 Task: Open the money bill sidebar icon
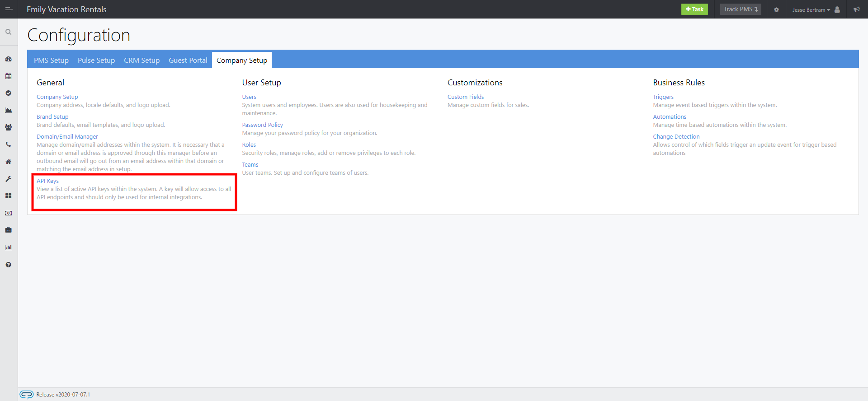pyautogui.click(x=8, y=213)
